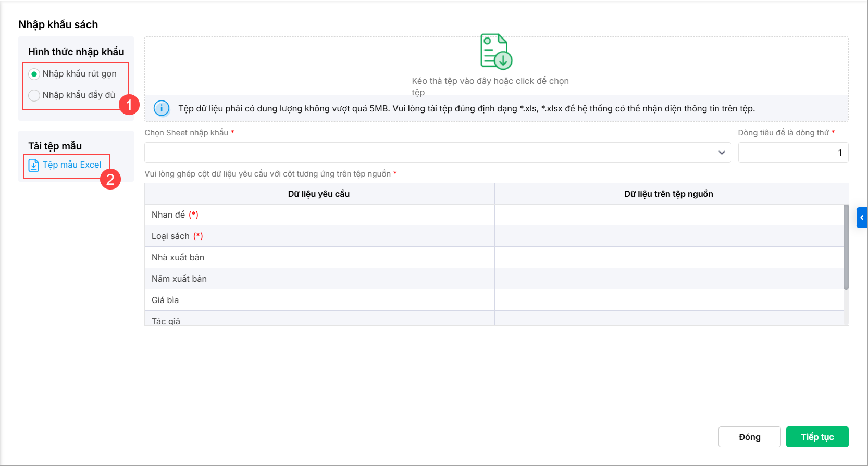
Task: Click the file drag-and-drop upload area text
Action: tap(490, 81)
